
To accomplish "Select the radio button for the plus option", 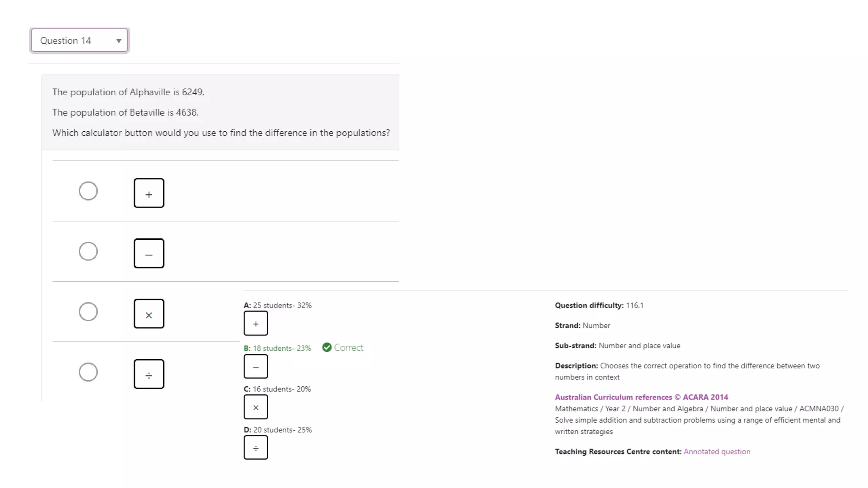I will (x=88, y=191).
